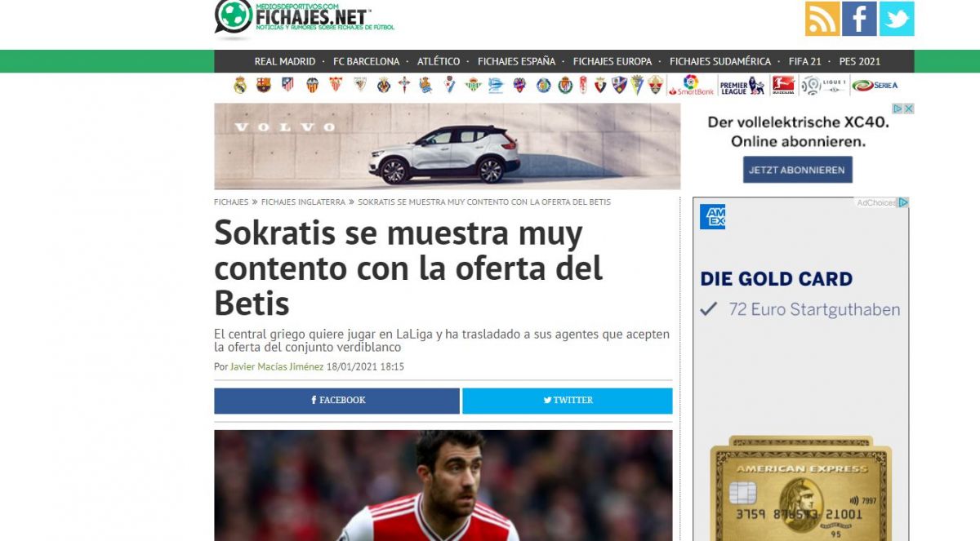980x541 pixels.
Task: Select the Eibar crest
Action: [x=450, y=85]
